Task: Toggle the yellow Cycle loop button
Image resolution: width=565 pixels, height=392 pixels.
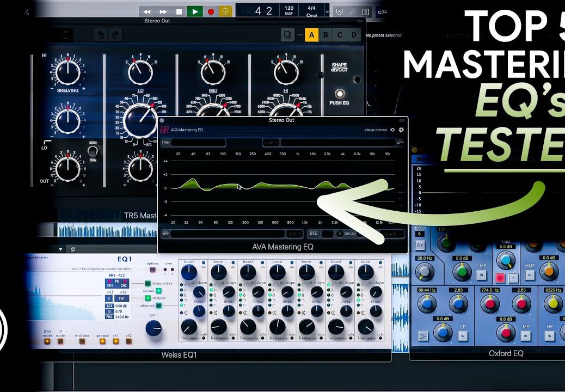Action: tap(225, 11)
